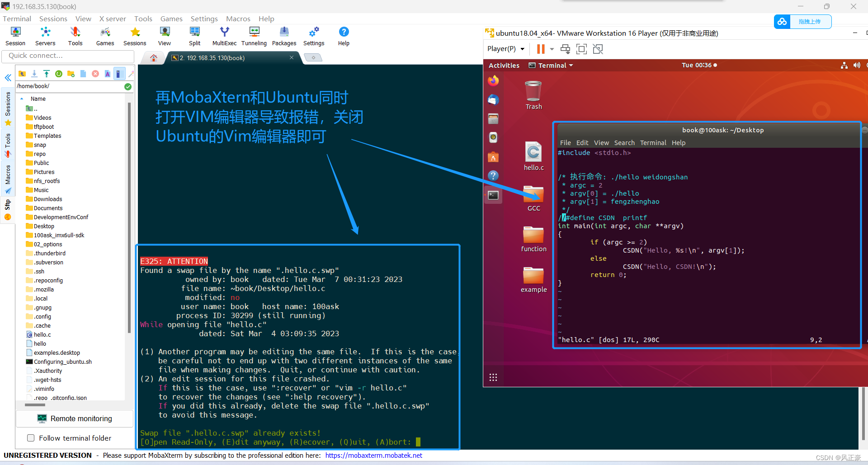Viewport: 868px width, 465px height.
Task: Click the red delete icon in SFTP toolbar
Action: tap(95, 74)
